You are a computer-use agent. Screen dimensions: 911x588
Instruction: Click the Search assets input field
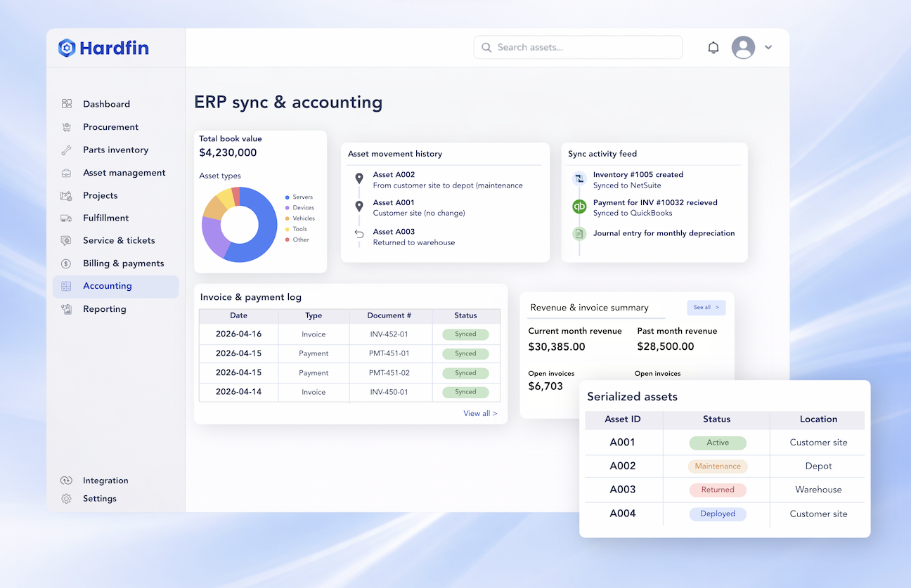(578, 48)
